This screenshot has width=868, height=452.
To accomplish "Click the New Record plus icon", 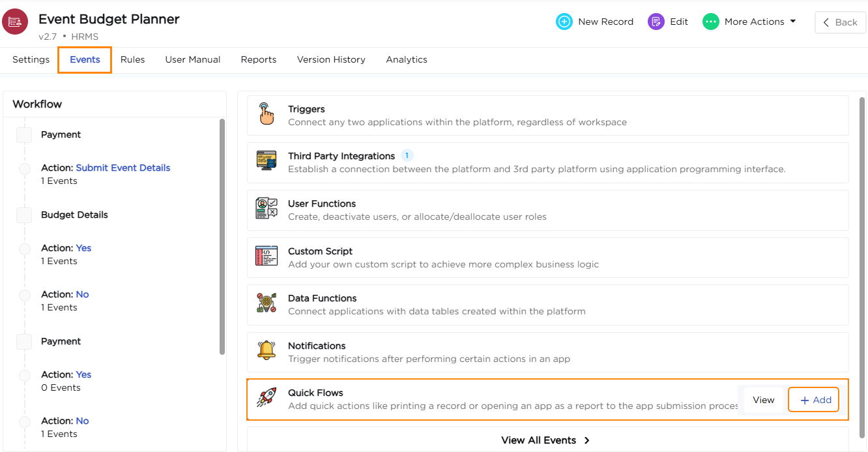I will click(564, 22).
